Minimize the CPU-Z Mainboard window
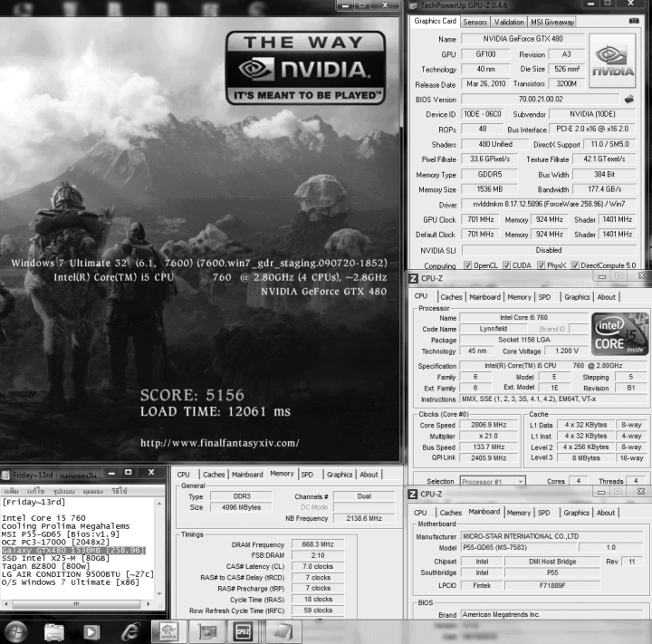Screen dimensions: 652x644 click(x=601, y=492)
